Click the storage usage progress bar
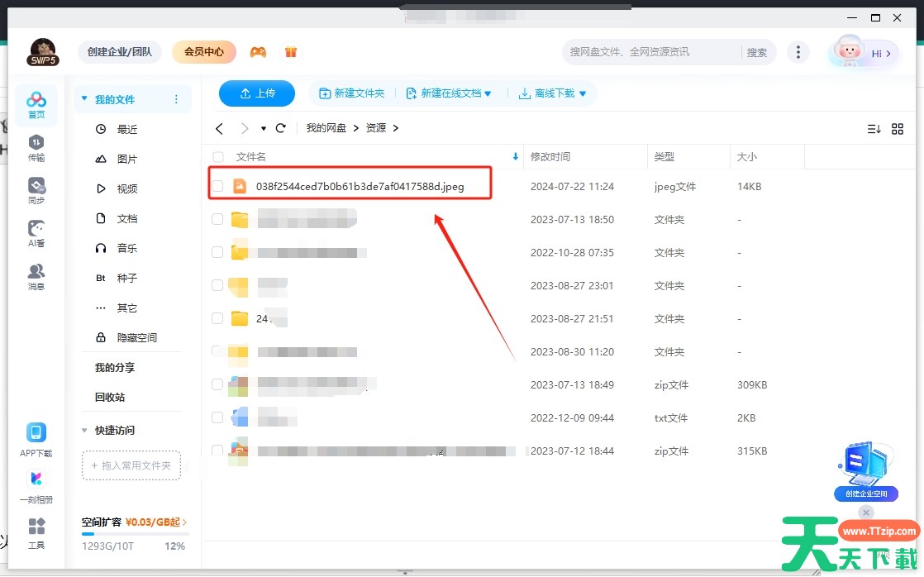The image size is (924, 577). coord(135,534)
